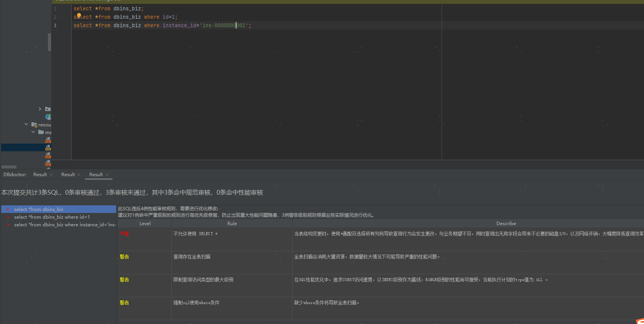Collapse the 'ma' subfolder in project tree
The width and height of the screenshot is (644, 324).
[33, 132]
